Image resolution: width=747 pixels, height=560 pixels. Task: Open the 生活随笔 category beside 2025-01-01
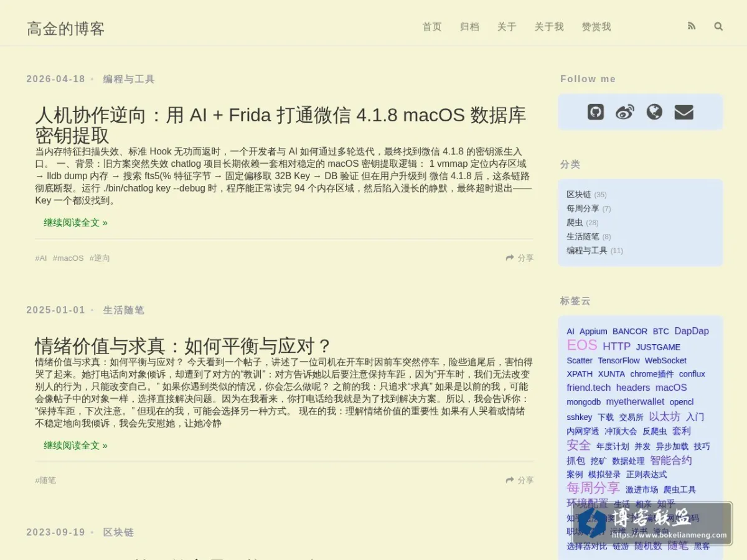tap(124, 310)
